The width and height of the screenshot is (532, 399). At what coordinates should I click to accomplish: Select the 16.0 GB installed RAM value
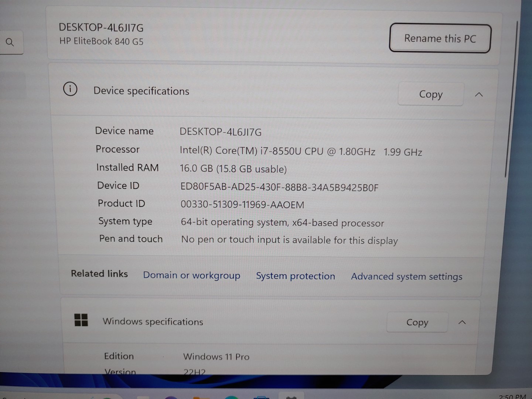pyautogui.click(x=233, y=169)
